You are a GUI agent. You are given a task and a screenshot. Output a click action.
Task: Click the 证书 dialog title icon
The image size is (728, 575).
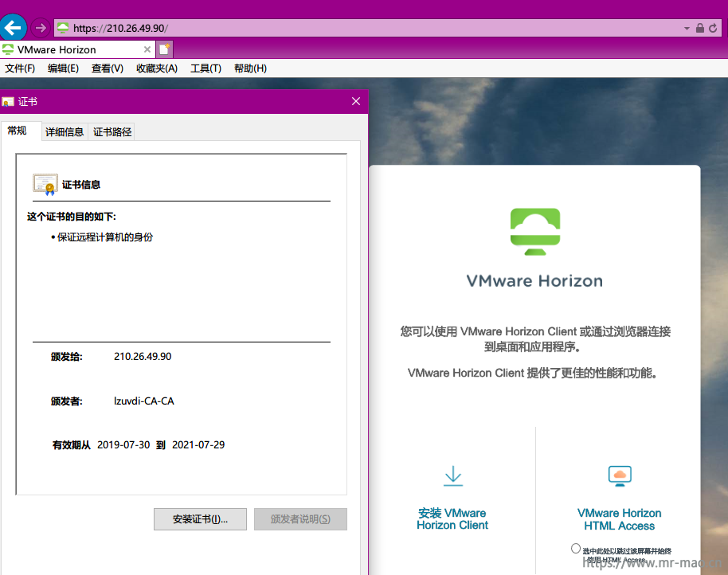pyautogui.click(x=8, y=102)
